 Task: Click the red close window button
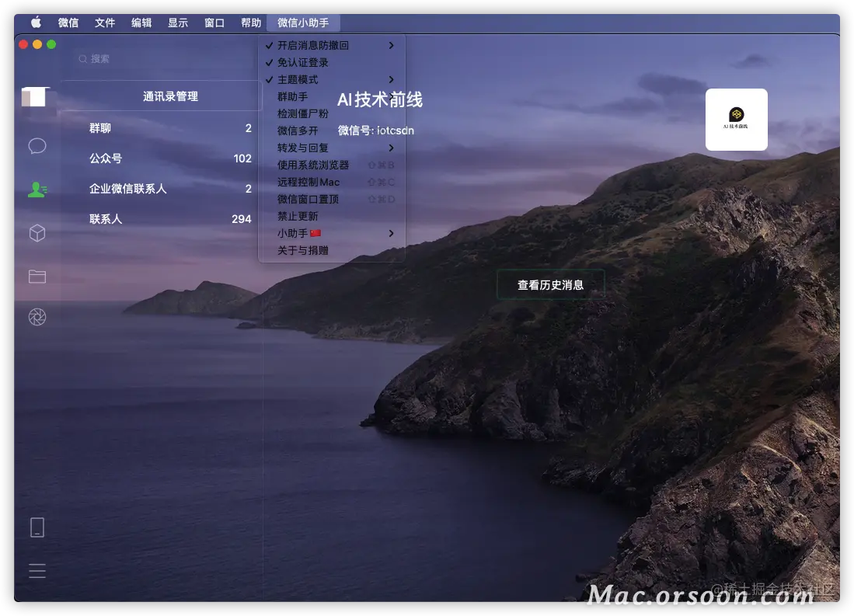pos(23,44)
